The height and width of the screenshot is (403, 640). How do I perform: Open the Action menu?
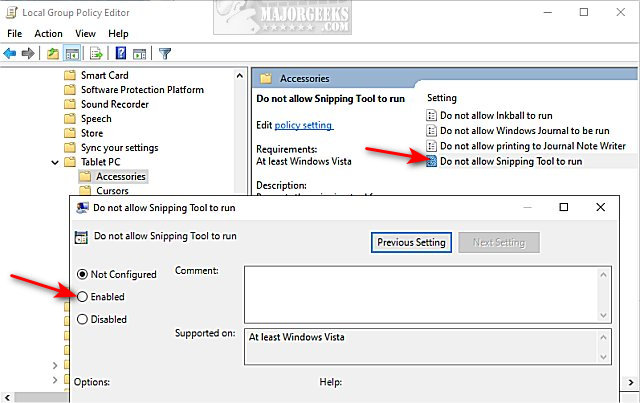(48, 33)
